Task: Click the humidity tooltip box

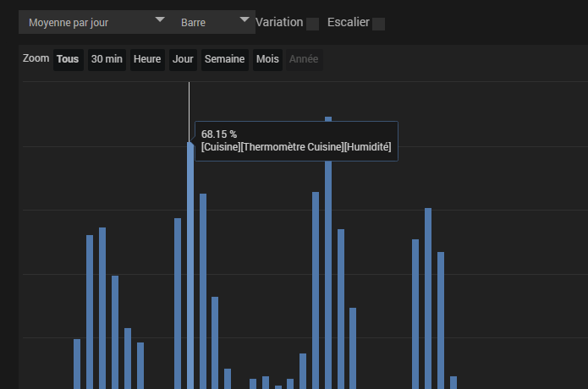Action: pos(296,141)
